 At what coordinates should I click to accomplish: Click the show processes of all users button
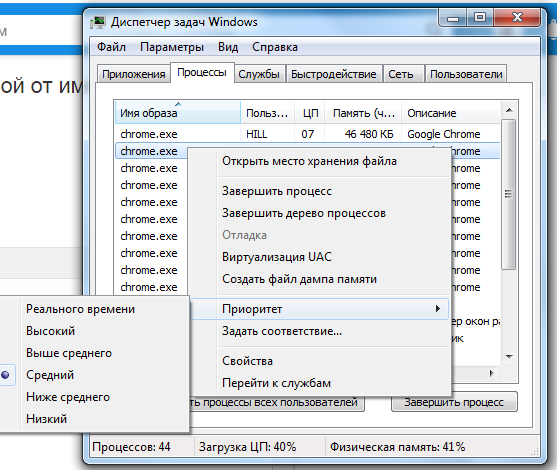[277, 403]
